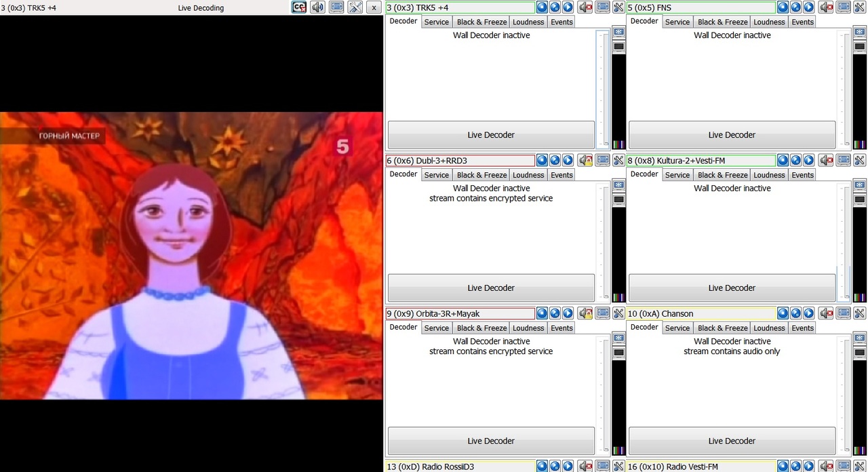Screen dimensions: 868x472
Task: Stop the TRK5 +4 stream
Action: tap(542, 7)
